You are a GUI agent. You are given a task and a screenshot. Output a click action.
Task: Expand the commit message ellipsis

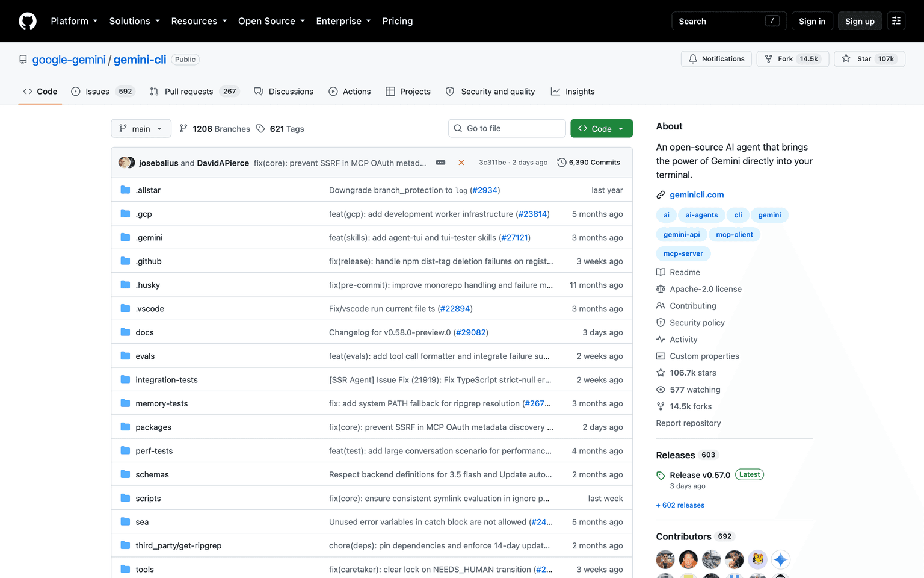[x=440, y=163]
